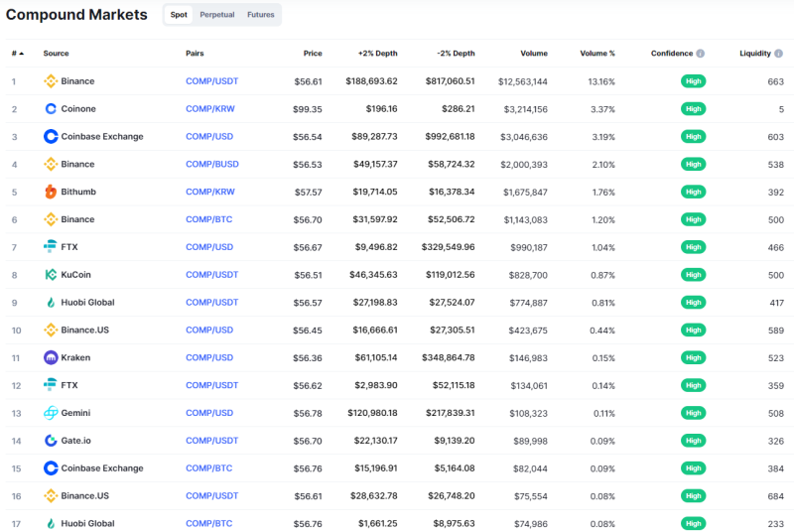
Task: Click liquidity score 684
Action: click(776, 496)
